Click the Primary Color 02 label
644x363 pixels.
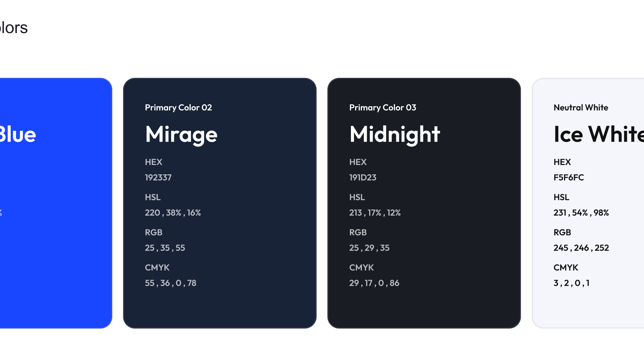tap(178, 108)
